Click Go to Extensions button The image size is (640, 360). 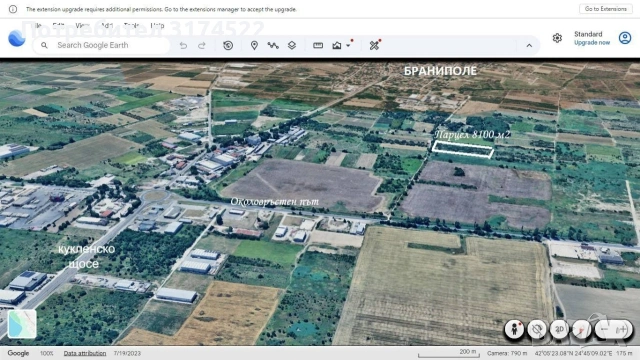(x=606, y=9)
